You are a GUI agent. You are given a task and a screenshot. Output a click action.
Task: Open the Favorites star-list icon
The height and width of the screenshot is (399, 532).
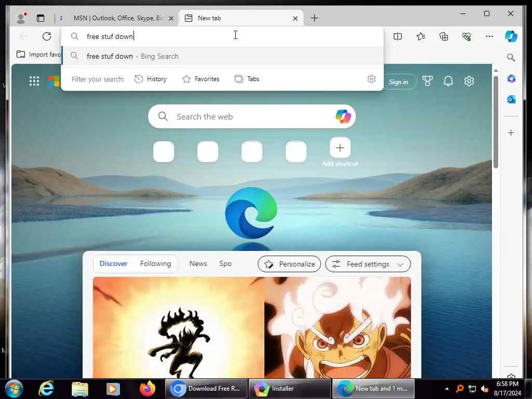pyautogui.click(x=421, y=36)
